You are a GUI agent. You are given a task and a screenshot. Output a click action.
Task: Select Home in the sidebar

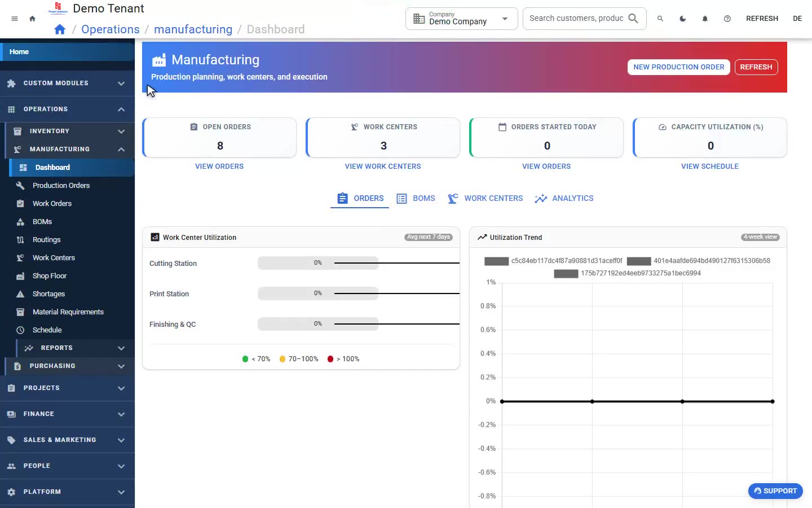tap(68, 52)
